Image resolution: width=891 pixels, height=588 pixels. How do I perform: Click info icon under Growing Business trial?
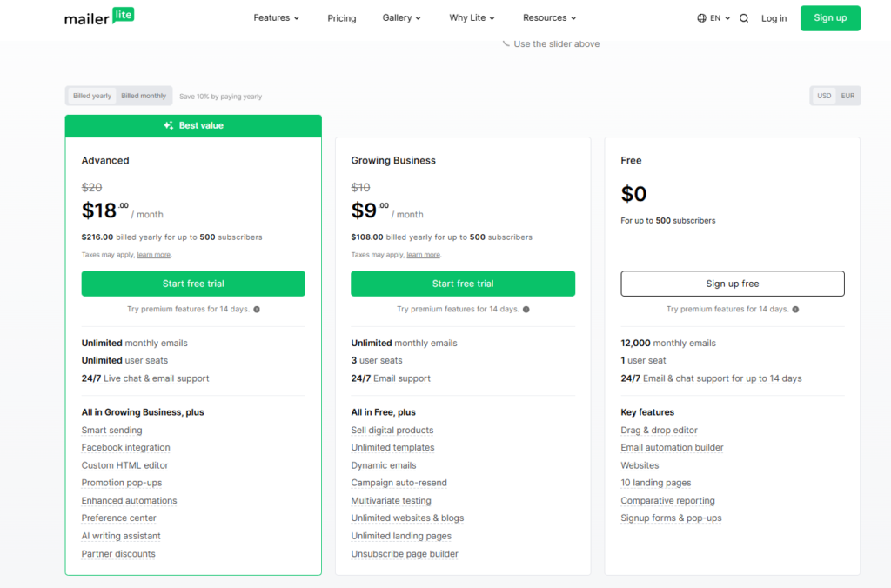[526, 310]
